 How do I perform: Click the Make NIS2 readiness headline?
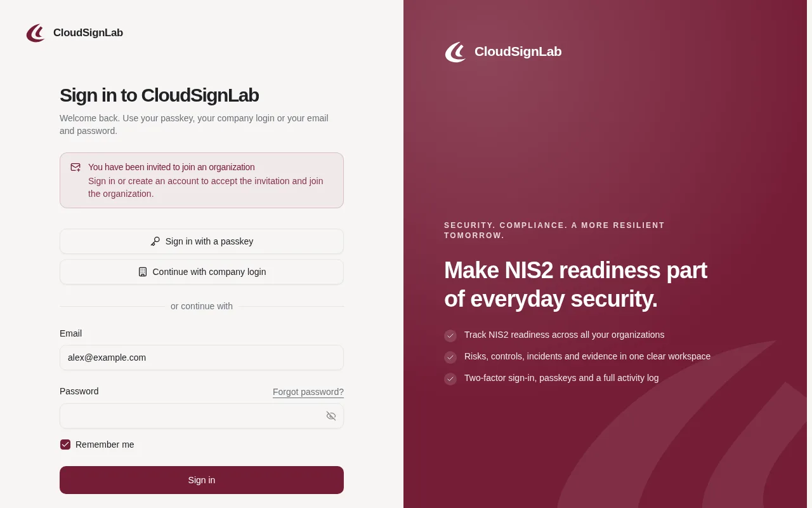575,284
